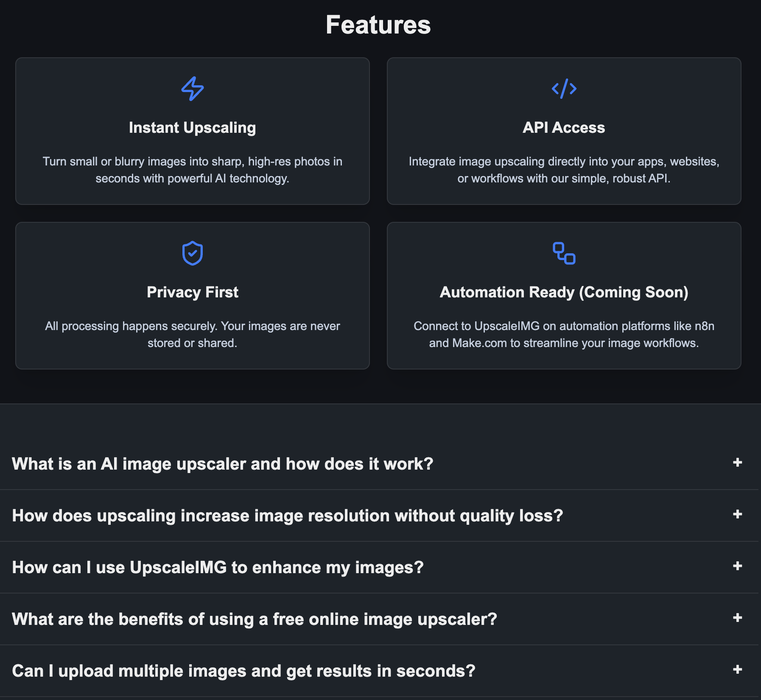Click the shield checkmark Privacy First icon

(x=192, y=253)
